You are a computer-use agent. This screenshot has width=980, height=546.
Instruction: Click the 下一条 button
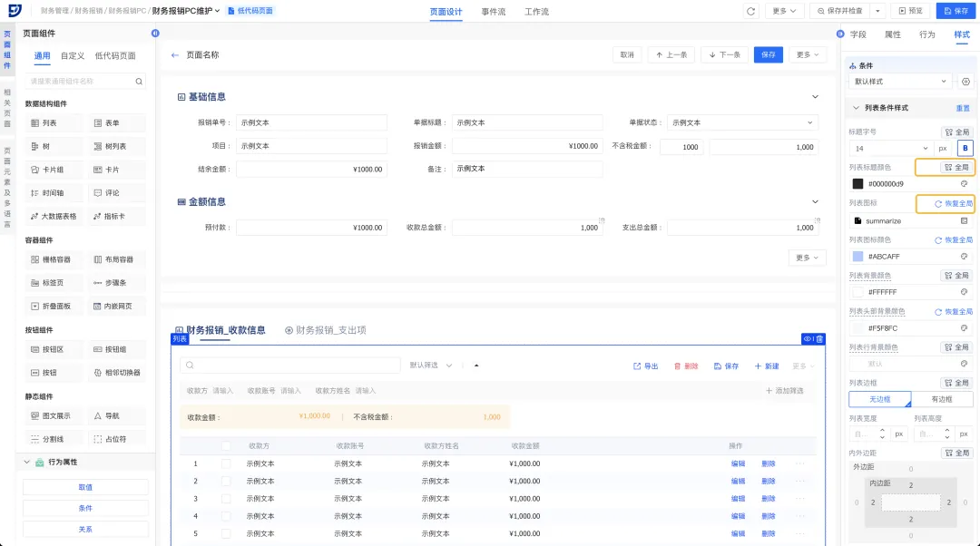[725, 55]
